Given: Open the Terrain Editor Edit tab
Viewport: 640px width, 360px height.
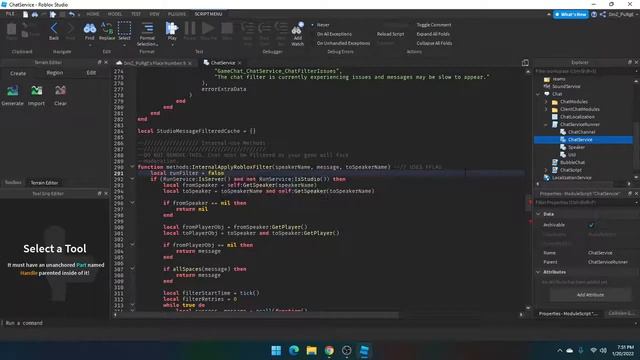Looking at the screenshot, I should (x=91, y=73).
